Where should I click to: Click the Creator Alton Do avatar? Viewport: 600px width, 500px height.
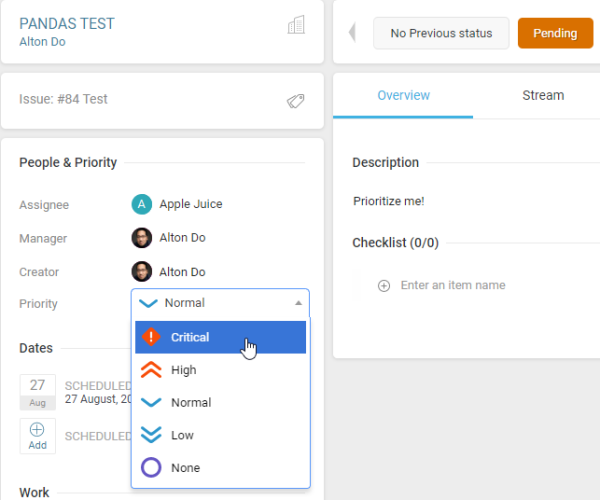click(x=142, y=271)
